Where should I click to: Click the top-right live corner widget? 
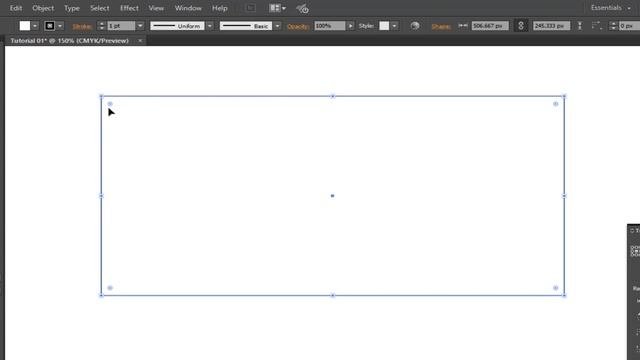click(556, 104)
